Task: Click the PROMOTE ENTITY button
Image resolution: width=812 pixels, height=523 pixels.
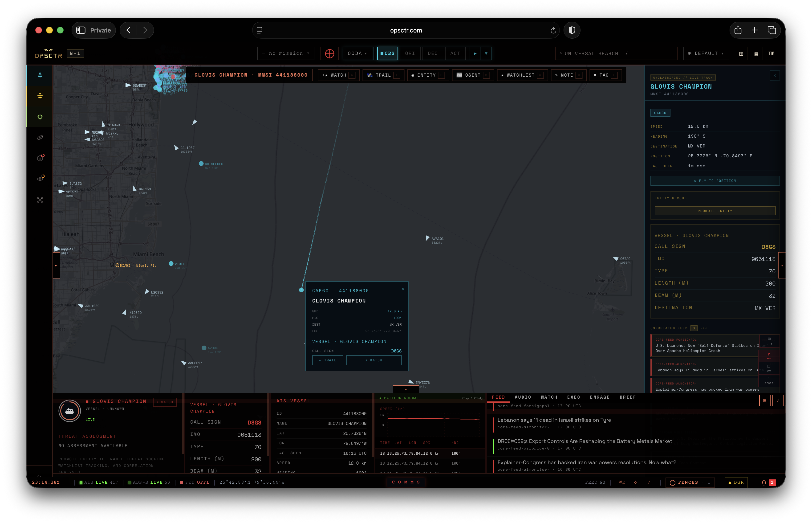Action: pyautogui.click(x=715, y=211)
